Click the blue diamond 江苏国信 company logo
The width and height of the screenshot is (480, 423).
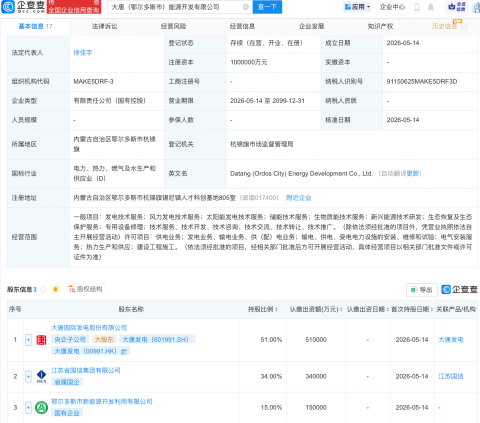click(x=41, y=376)
